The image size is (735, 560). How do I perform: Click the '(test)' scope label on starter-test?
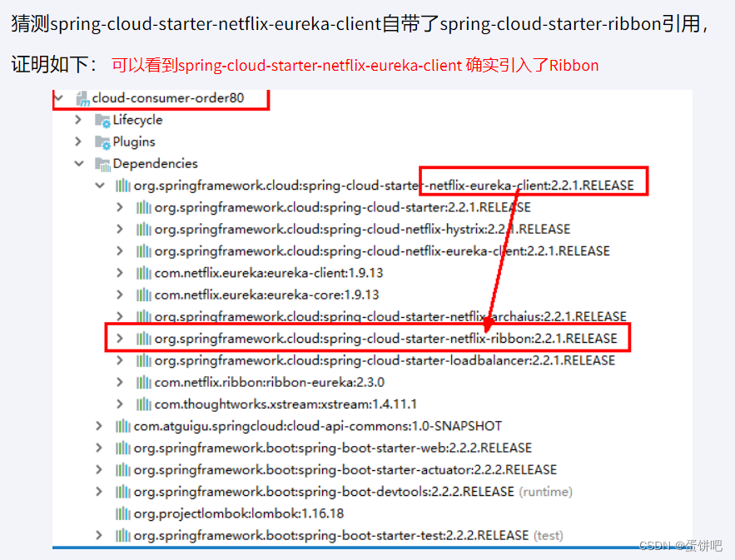[x=549, y=535]
